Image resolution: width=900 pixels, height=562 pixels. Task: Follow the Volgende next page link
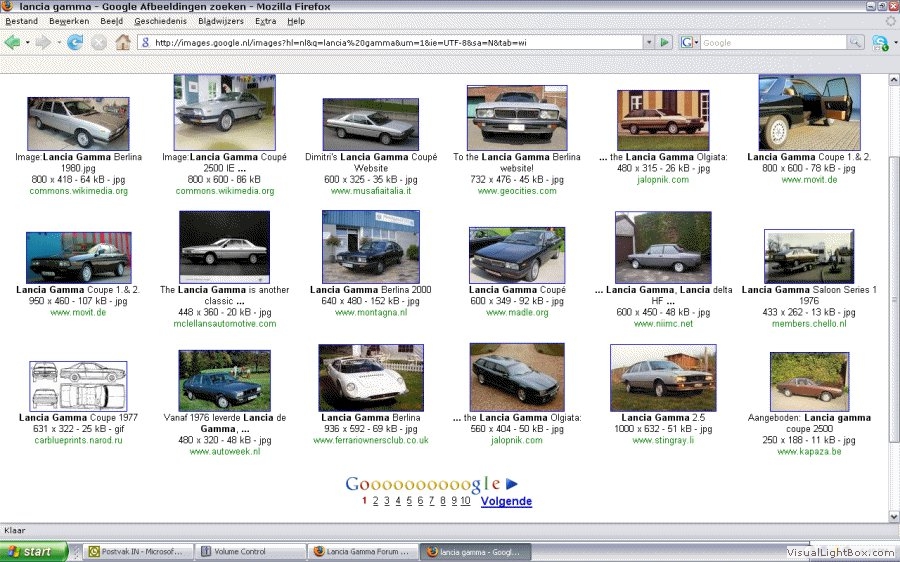pyautogui.click(x=506, y=501)
